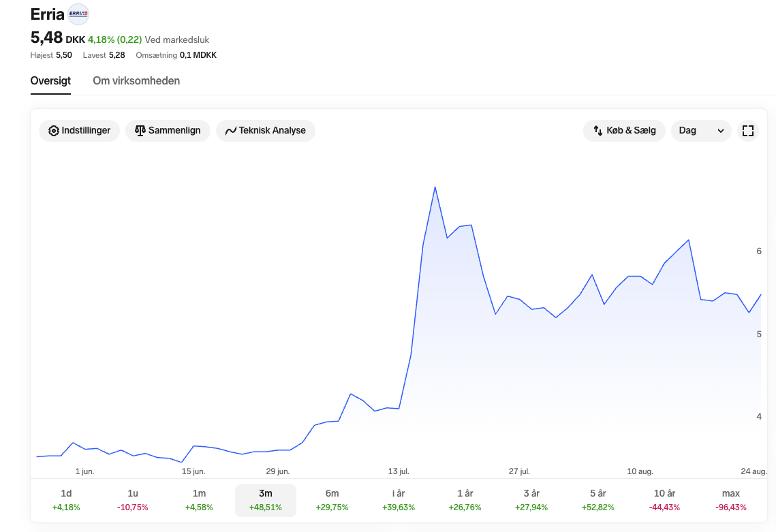
Task: Click the 15 jun. axis date label
Action: pyautogui.click(x=193, y=471)
